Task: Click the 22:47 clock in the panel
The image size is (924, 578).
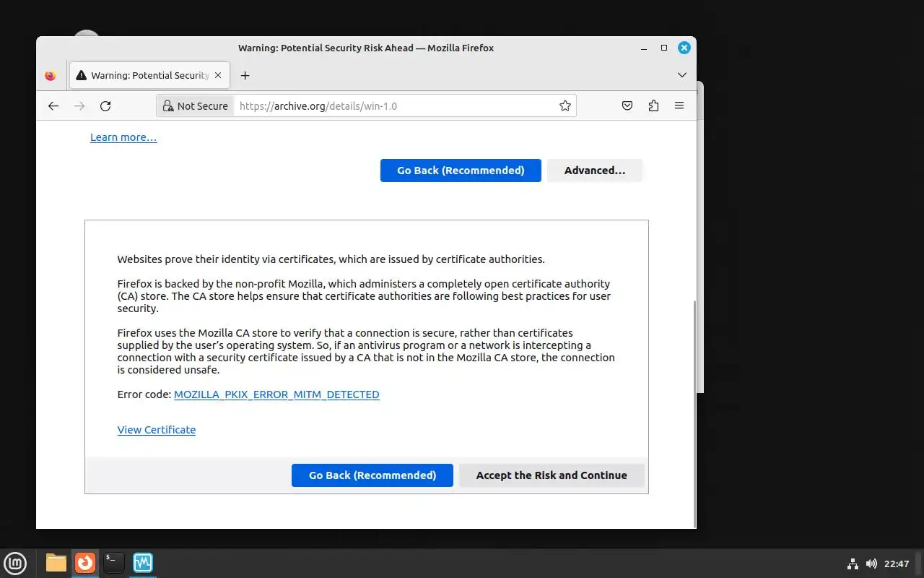Action: coord(897,564)
